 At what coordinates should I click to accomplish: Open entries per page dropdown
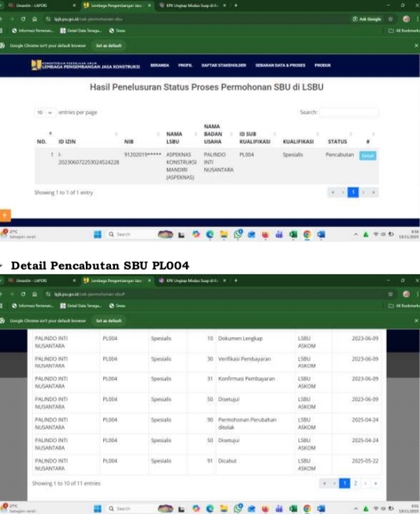(45, 113)
